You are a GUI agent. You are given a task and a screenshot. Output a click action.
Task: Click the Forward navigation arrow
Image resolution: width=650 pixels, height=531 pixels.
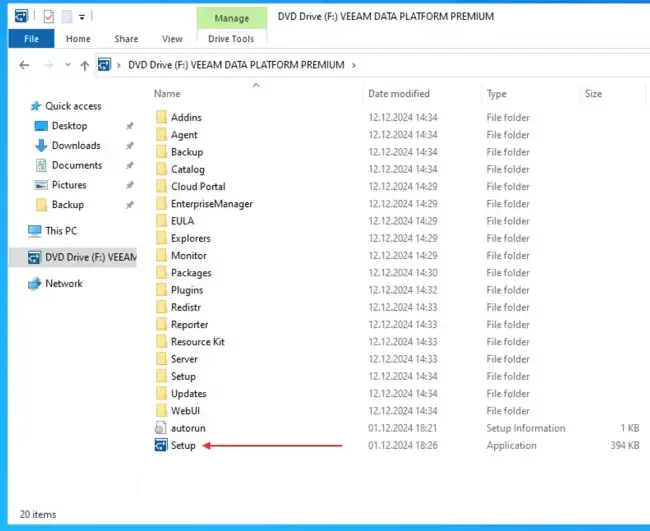point(49,65)
